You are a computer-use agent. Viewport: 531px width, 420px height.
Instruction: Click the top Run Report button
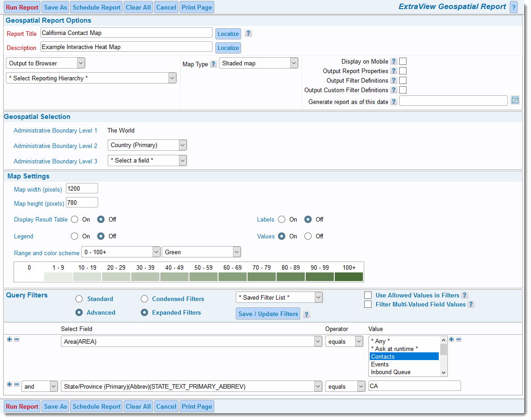click(x=22, y=7)
